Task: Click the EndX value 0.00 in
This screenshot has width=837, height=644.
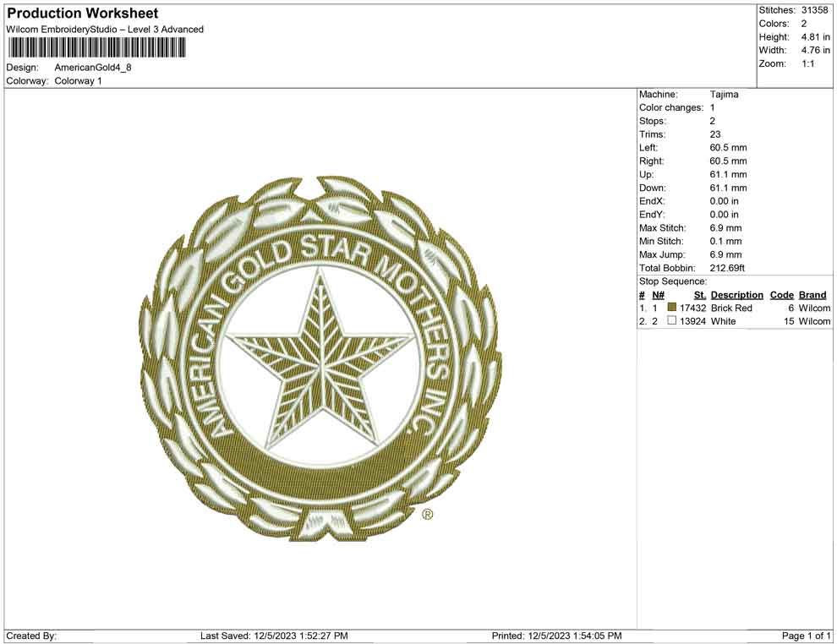Action: (x=725, y=201)
